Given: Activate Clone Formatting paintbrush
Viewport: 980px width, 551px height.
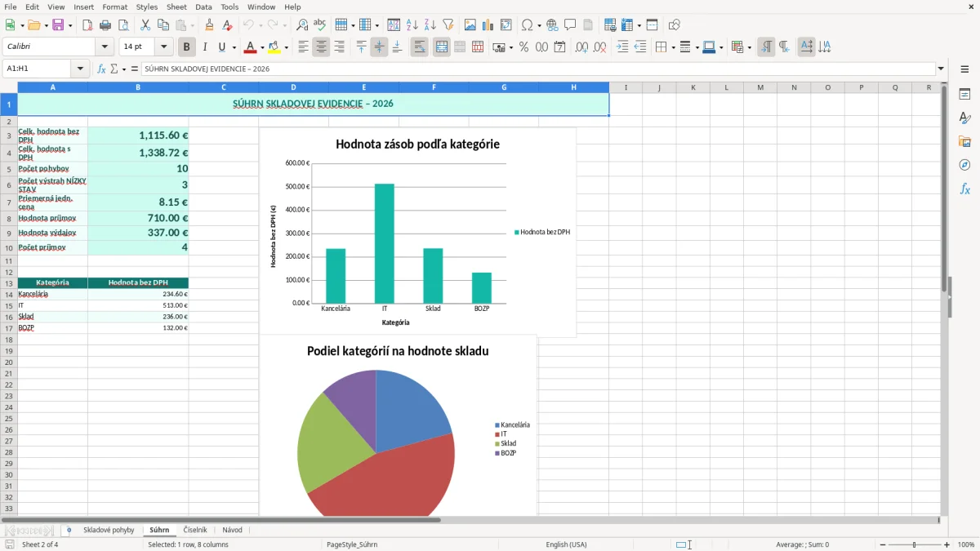Looking at the screenshot, I should click(210, 25).
